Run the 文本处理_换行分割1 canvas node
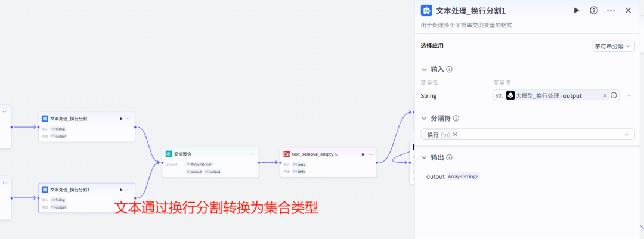The image size is (644, 239). point(121,190)
